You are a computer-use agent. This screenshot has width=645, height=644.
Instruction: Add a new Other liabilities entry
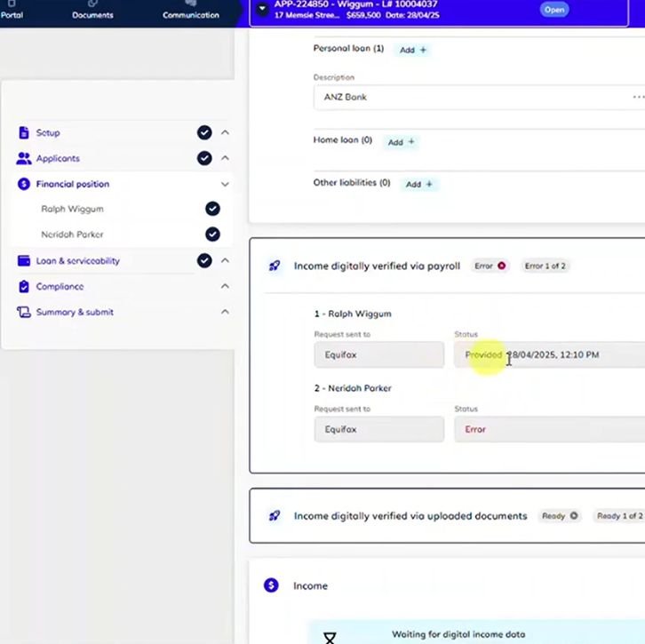click(x=418, y=184)
